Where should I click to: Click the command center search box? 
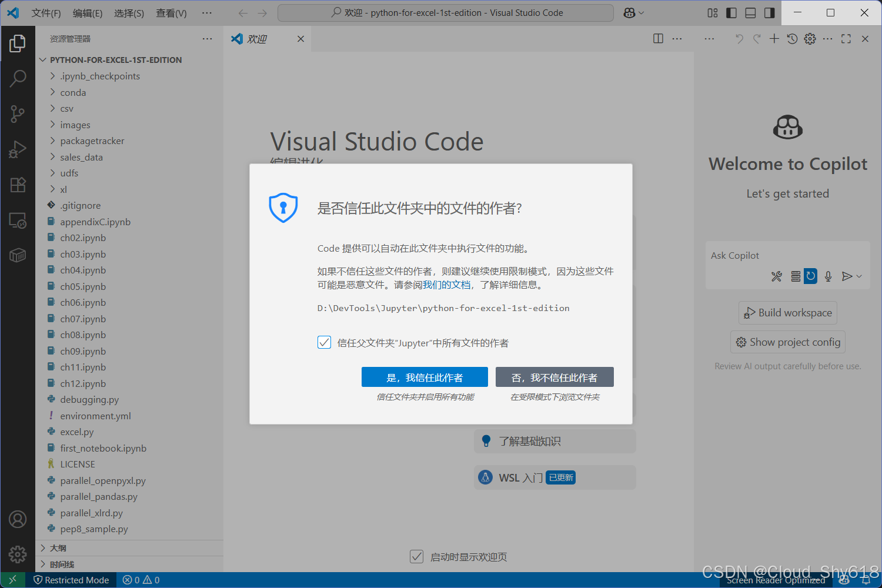(x=446, y=12)
